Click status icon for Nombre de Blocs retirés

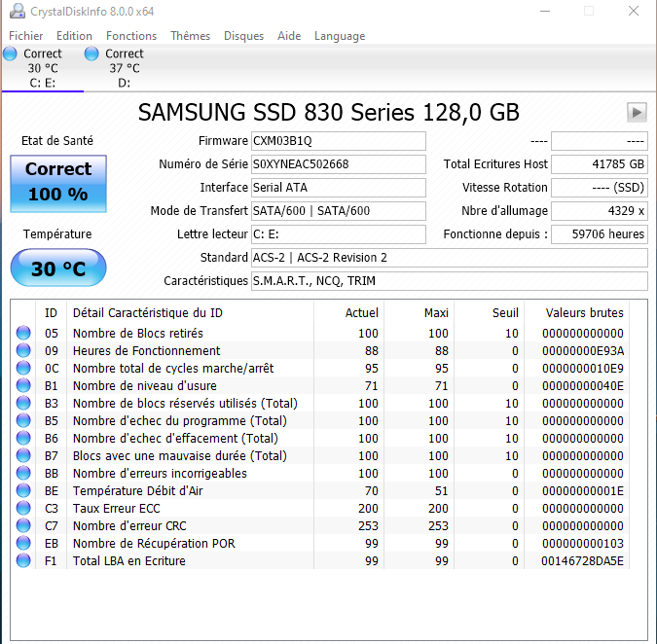23,334
